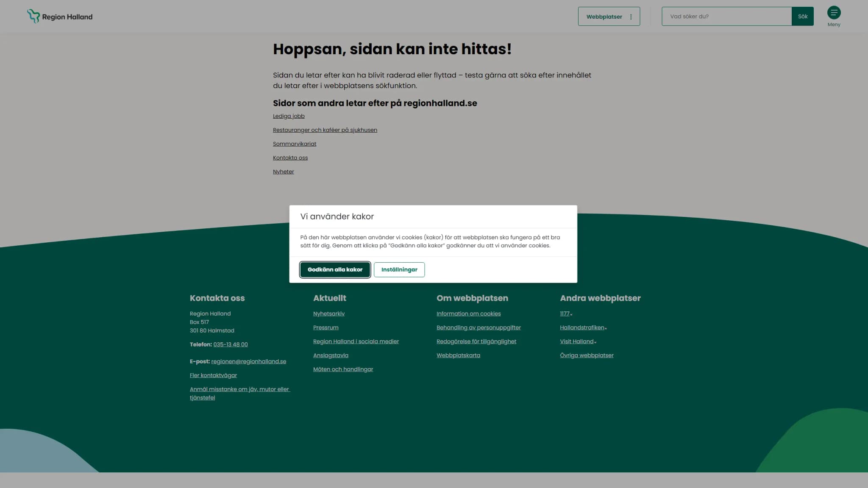Open Restauranger och kaféer på sjukhusen

click(325, 130)
